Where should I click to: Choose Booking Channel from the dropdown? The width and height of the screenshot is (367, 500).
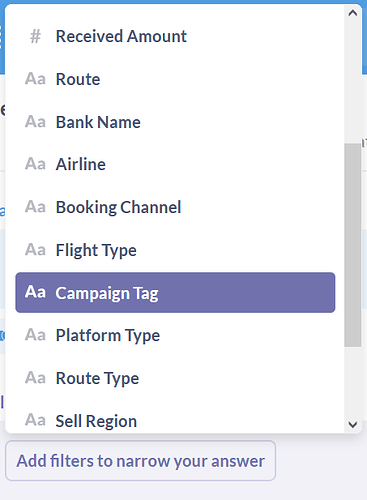pyautogui.click(x=175, y=207)
